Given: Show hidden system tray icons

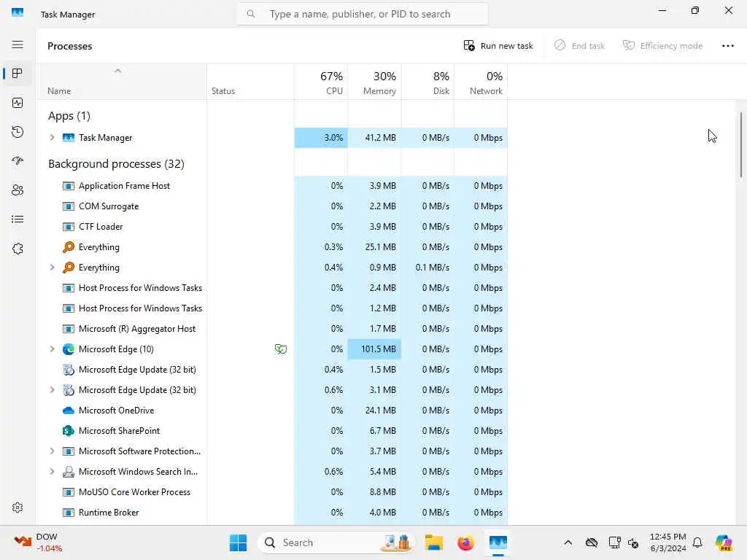Looking at the screenshot, I should pos(568,542).
